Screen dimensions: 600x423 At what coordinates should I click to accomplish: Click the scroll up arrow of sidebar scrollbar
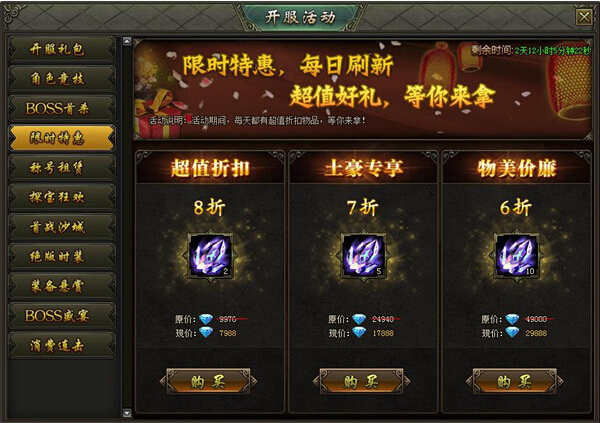127,41
